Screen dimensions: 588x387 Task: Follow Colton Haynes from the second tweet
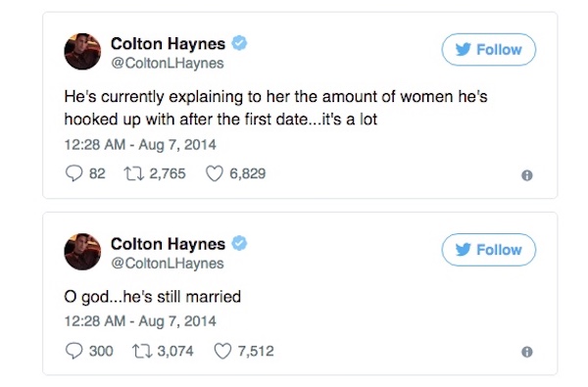coord(489,250)
